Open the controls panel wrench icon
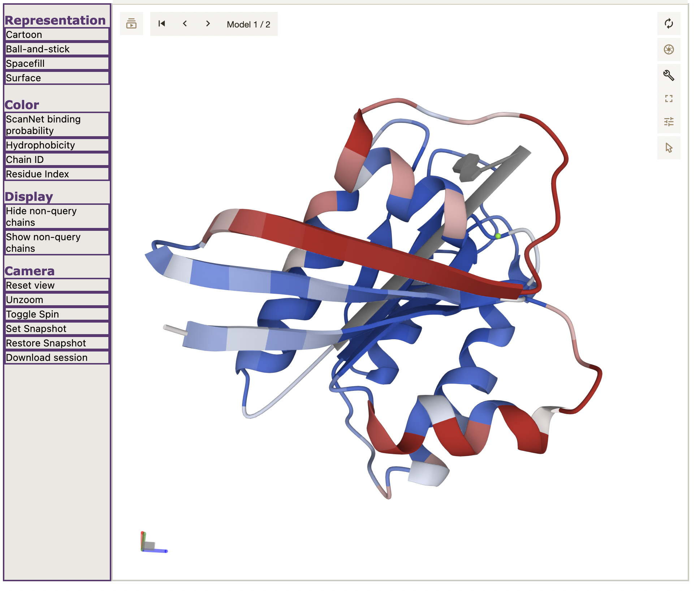 [668, 75]
